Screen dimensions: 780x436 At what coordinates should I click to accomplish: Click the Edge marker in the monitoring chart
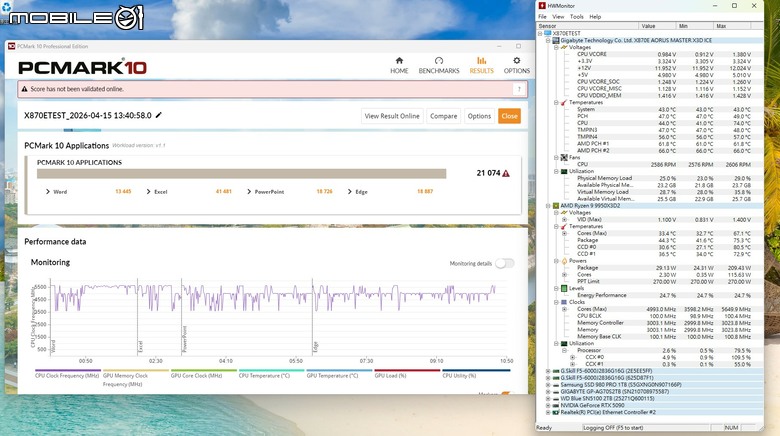point(315,347)
